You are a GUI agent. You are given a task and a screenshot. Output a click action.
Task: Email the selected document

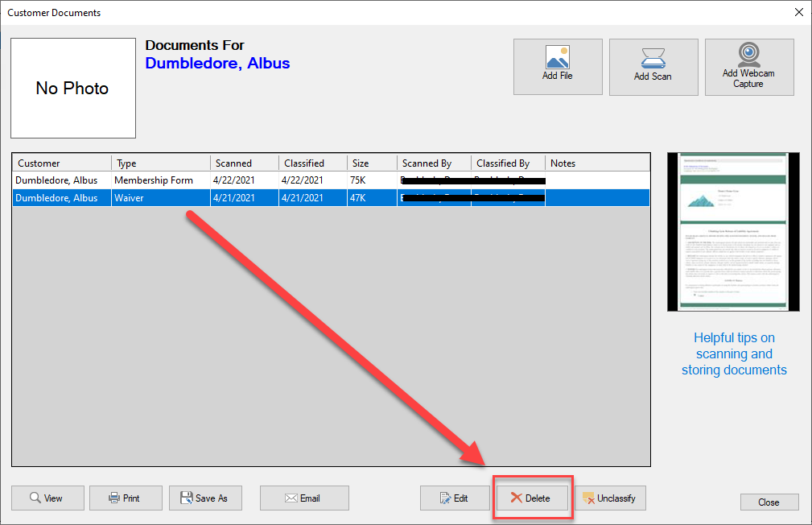[303, 498]
